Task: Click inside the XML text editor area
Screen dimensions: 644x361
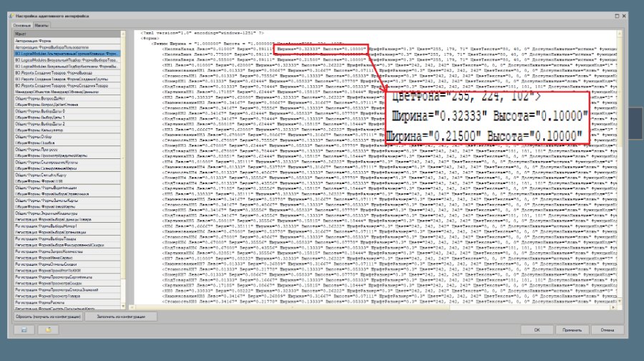Action: pyautogui.click(x=376, y=168)
